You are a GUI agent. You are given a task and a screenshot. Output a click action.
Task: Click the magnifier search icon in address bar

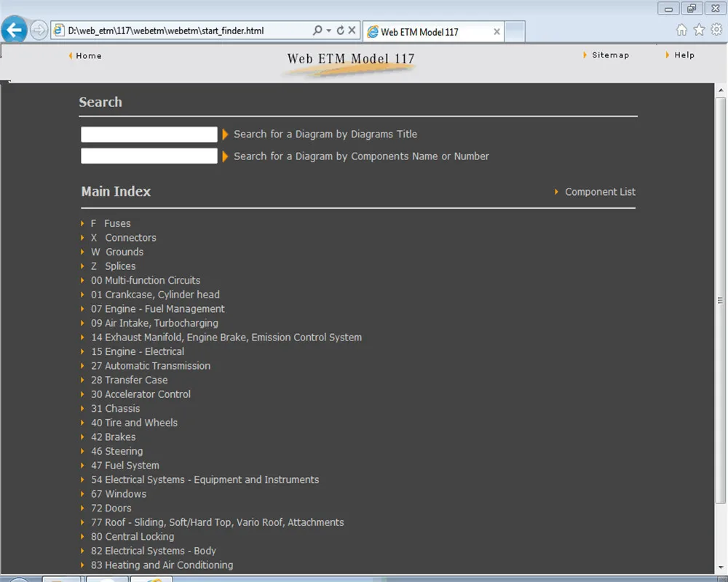(x=317, y=31)
